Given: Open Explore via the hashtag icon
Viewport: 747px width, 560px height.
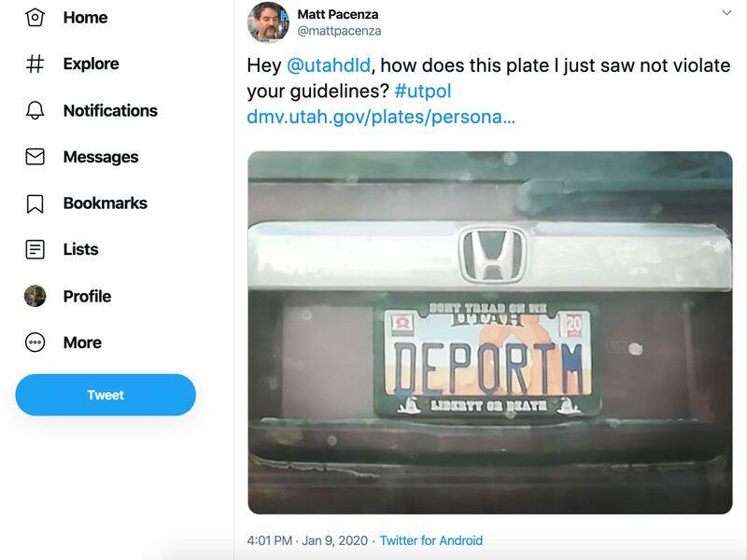Looking at the screenshot, I should pyautogui.click(x=35, y=64).
